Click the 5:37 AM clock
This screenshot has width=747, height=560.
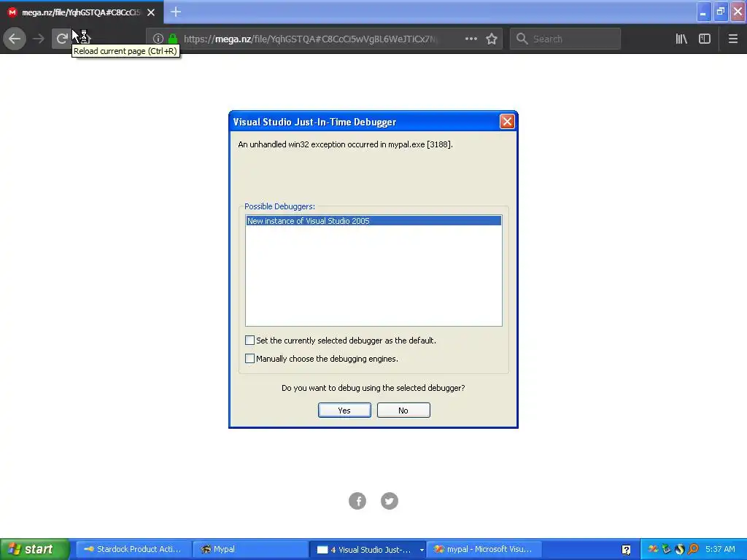[720, 549]
